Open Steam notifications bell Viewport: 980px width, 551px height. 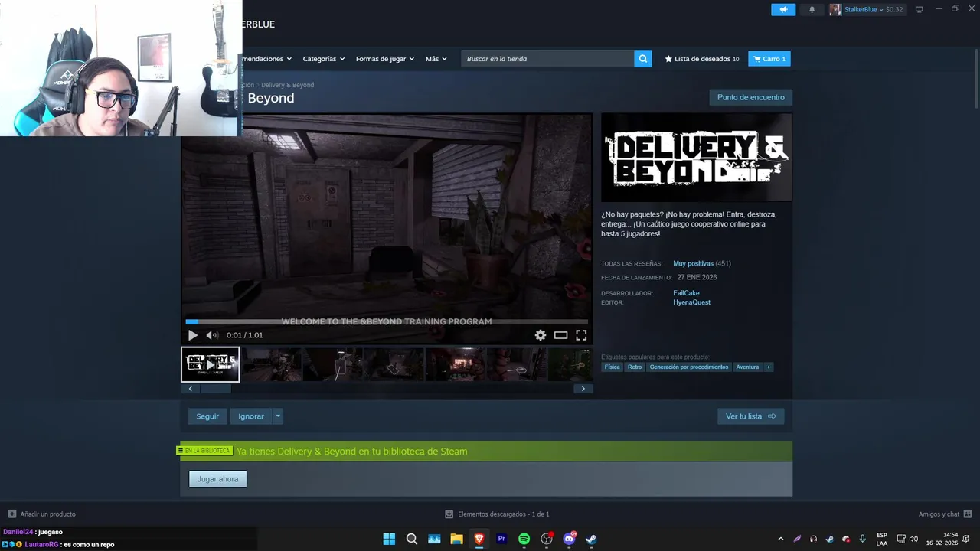pyautogui.click(x=812, y=9)
